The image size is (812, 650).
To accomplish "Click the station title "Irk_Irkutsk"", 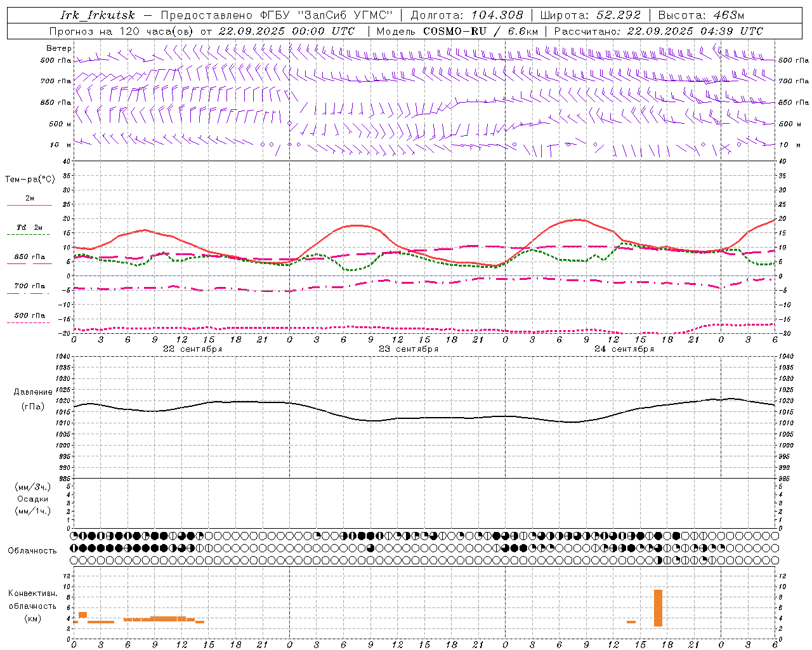I will click(98, 15).
